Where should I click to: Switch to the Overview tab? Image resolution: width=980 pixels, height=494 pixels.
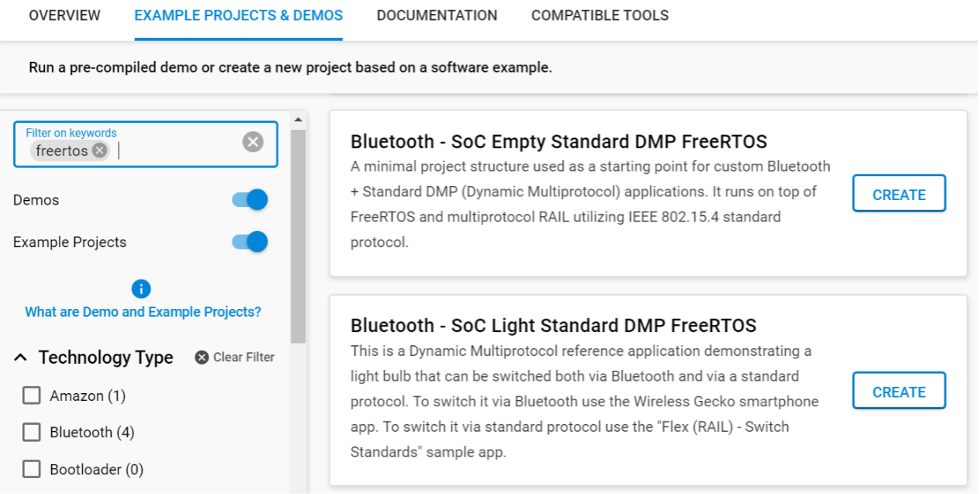pyautogui.click(x=64, y=15)
